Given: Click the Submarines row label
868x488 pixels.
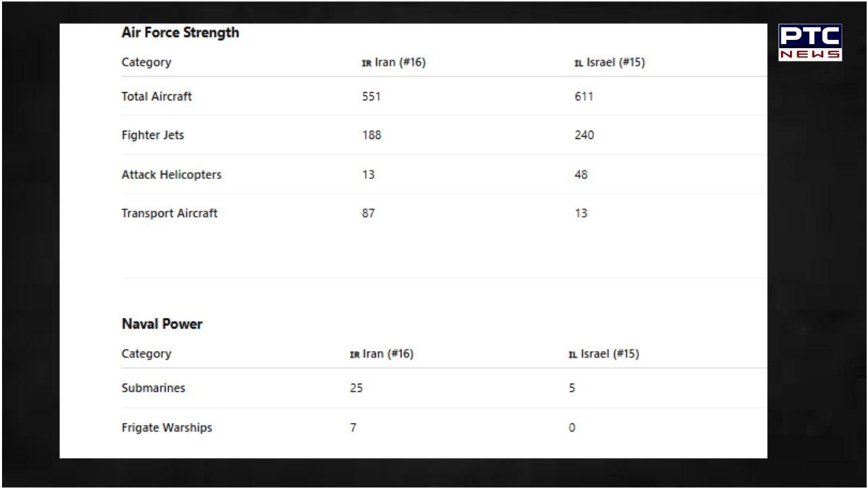Looking at the screenshot, I should point(153,388).
